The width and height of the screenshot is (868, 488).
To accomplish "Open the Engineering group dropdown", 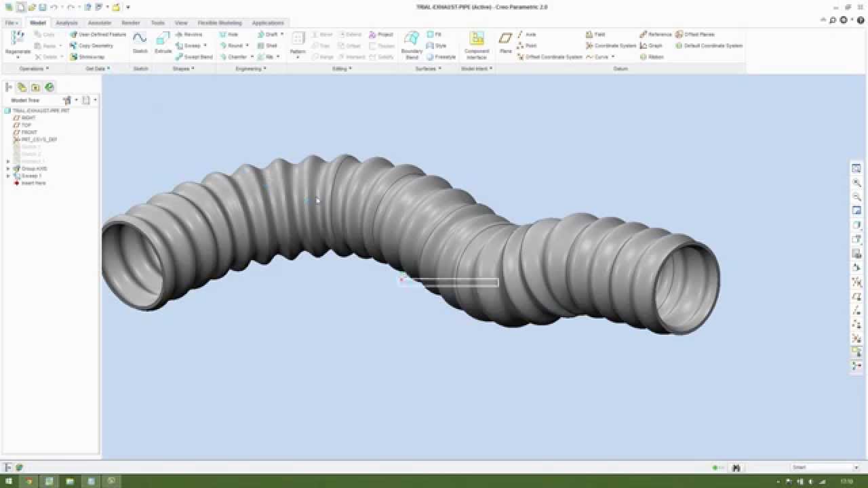I will click(x=251, y=68).
